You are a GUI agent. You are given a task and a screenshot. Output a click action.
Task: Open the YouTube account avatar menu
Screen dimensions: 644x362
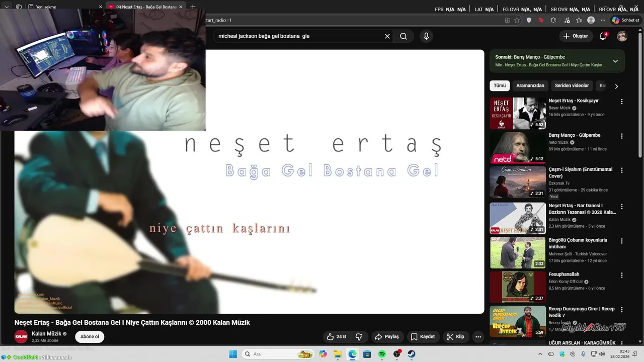[622, 36]
